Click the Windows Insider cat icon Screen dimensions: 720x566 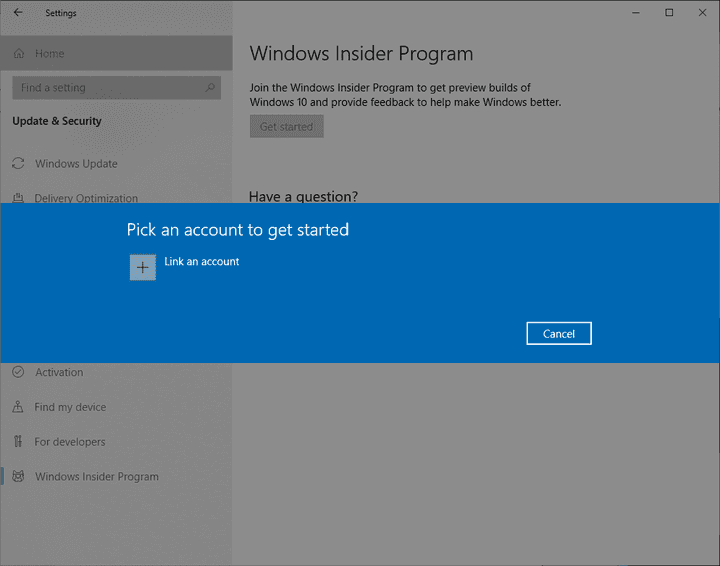[18, 476]
